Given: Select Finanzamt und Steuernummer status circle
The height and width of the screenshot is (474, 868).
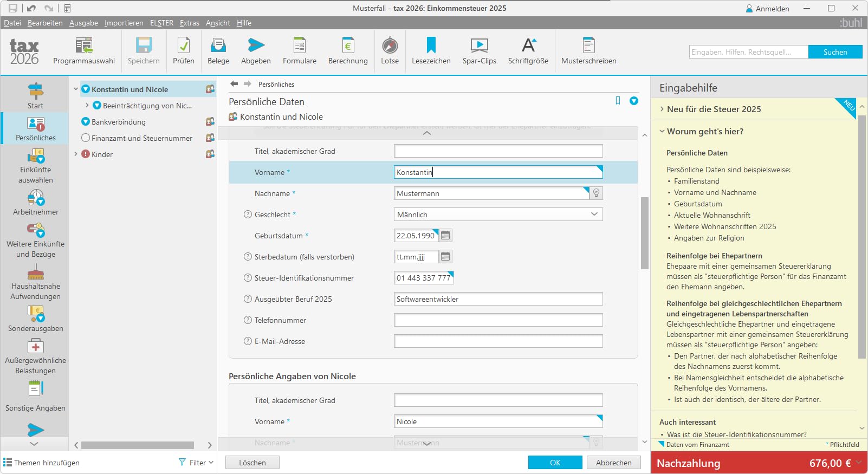Looking at the screenshot, I should 85,138.
